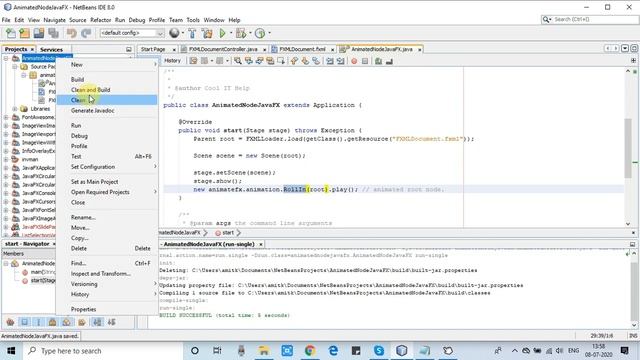640x360 pixels.
Task: Switch to FXMLDocumentController.java tab
Action: tap(223, 49)
